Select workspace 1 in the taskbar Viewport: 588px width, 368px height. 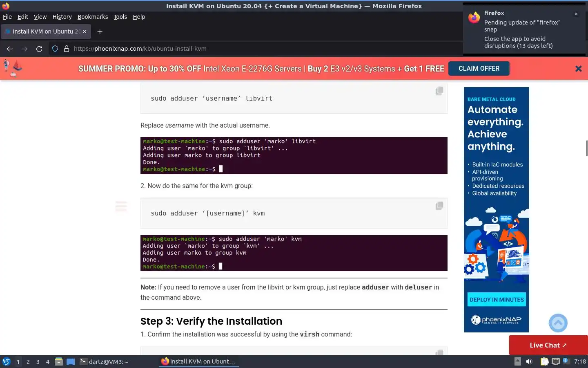(18, 361)
